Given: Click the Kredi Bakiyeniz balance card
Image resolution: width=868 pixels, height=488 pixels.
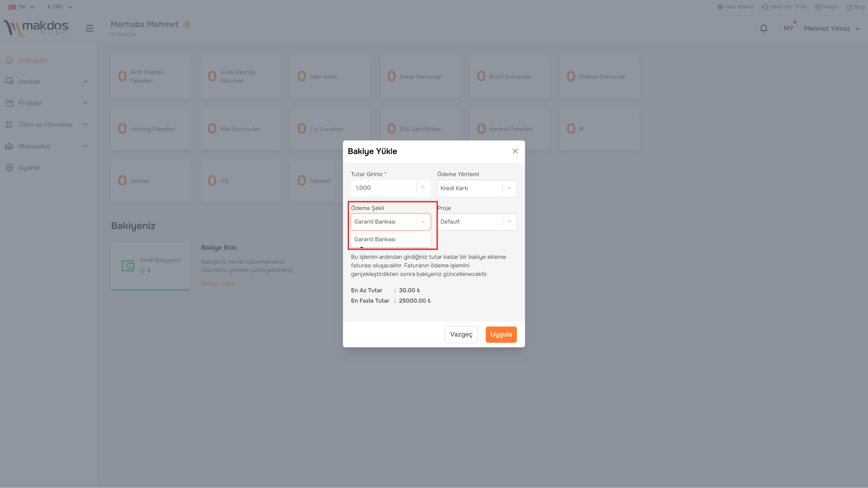Looking at the screenshot, I should 150,266.
